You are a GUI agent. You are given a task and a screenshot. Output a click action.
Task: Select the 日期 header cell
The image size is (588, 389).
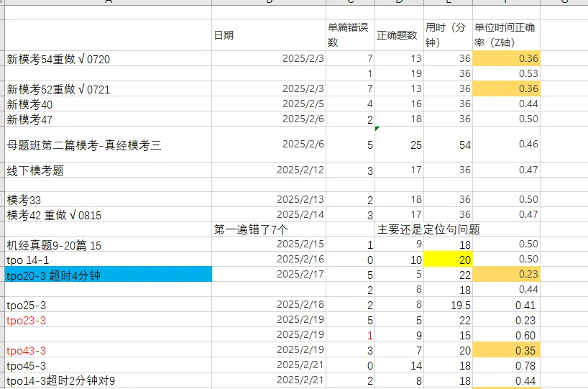pos(269,35)
